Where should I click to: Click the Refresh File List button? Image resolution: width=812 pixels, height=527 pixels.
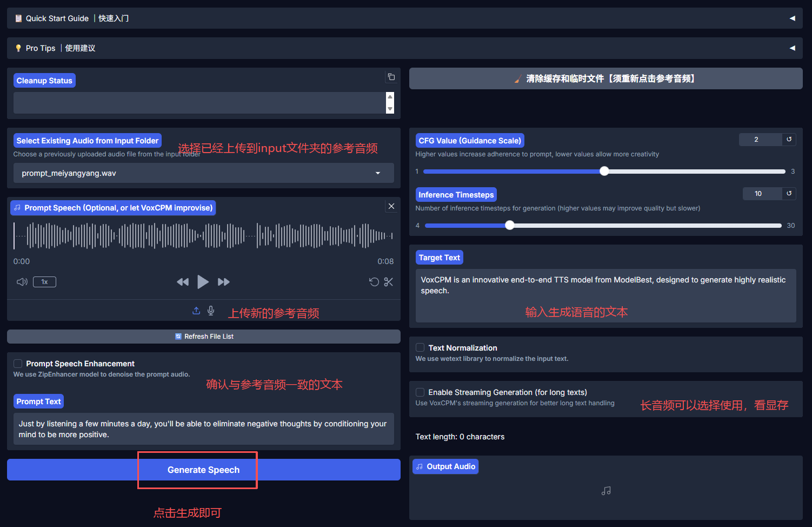point(203,337)
